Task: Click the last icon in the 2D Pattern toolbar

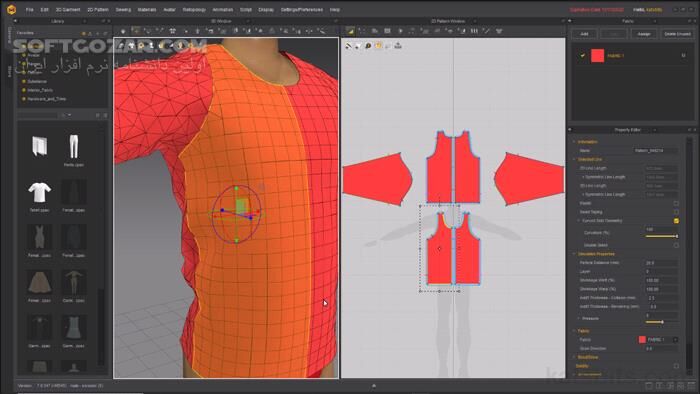Action: [x=499, y=31]
